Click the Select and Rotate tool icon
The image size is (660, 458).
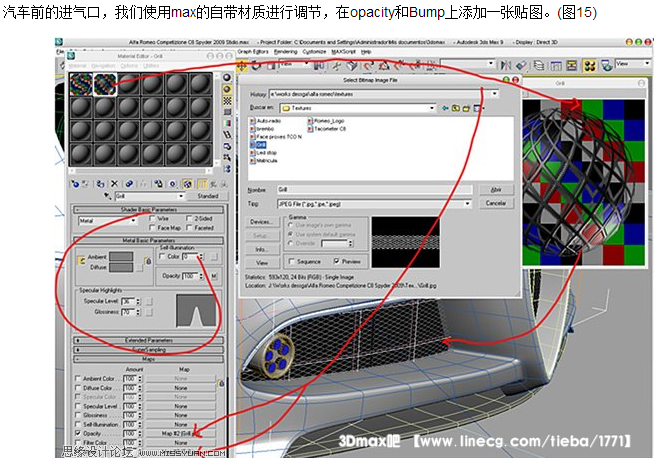pyautogui.click(x=256, y=66)
